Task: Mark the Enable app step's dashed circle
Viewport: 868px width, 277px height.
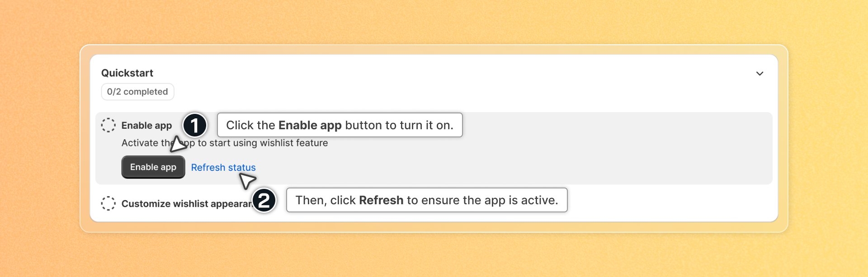Action: (x=108, y=125)
